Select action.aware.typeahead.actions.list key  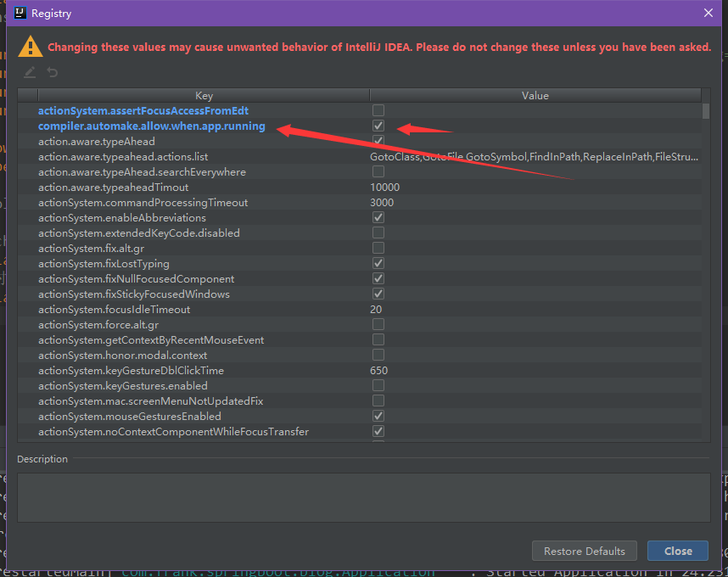pos(123,156)
